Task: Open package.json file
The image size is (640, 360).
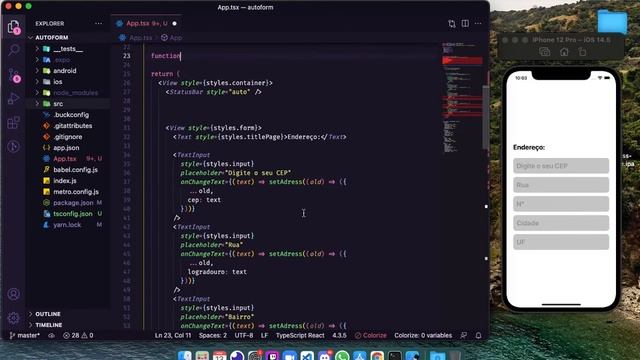Action: tap(73, 203)
